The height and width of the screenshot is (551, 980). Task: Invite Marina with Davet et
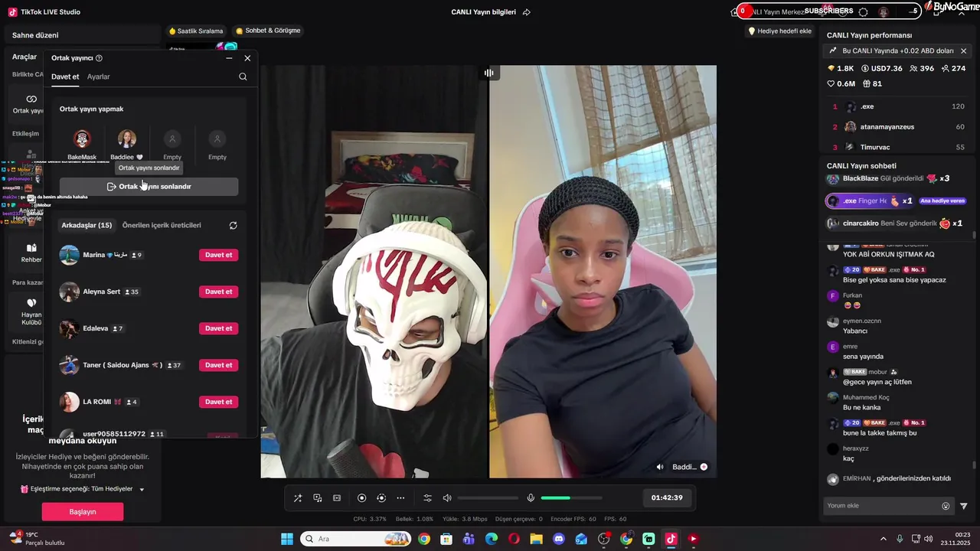click(x=218, y=255)
